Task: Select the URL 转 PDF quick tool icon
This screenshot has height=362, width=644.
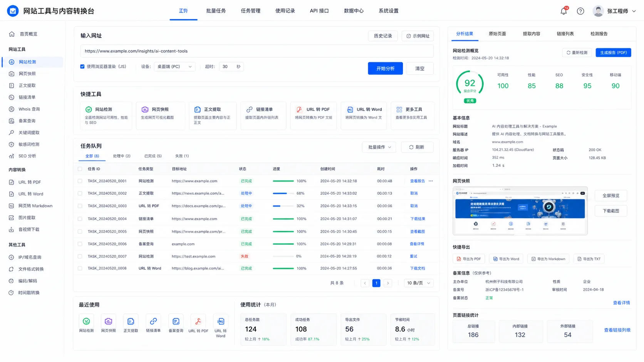Action: (x=299, y=110)
